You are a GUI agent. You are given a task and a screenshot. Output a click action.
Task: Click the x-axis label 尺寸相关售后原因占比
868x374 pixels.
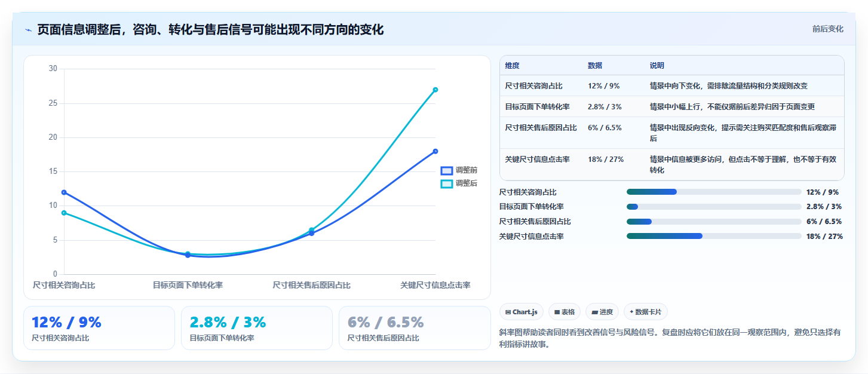click(312, 286)
